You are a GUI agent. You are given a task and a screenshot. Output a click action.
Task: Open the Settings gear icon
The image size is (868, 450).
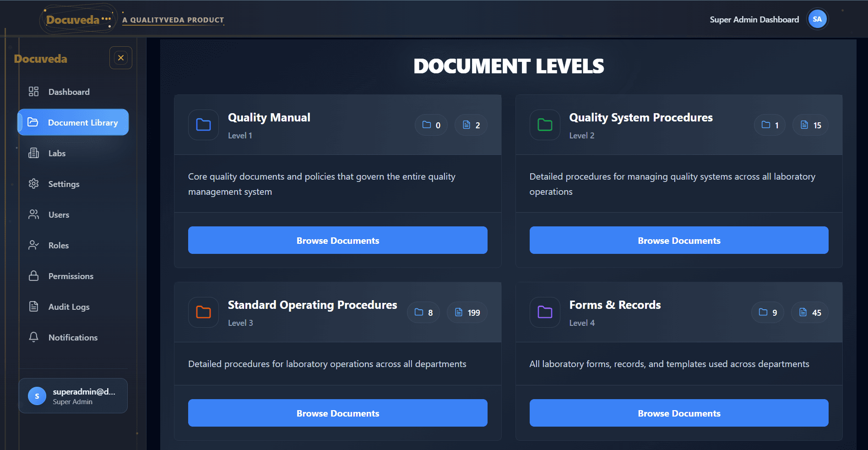33,184
